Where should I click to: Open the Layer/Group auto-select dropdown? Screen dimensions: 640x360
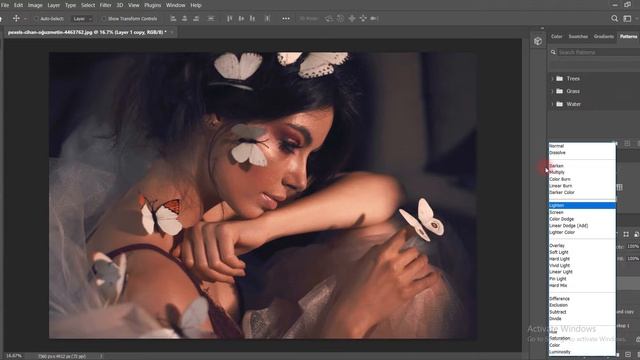(x=82, y=19)
